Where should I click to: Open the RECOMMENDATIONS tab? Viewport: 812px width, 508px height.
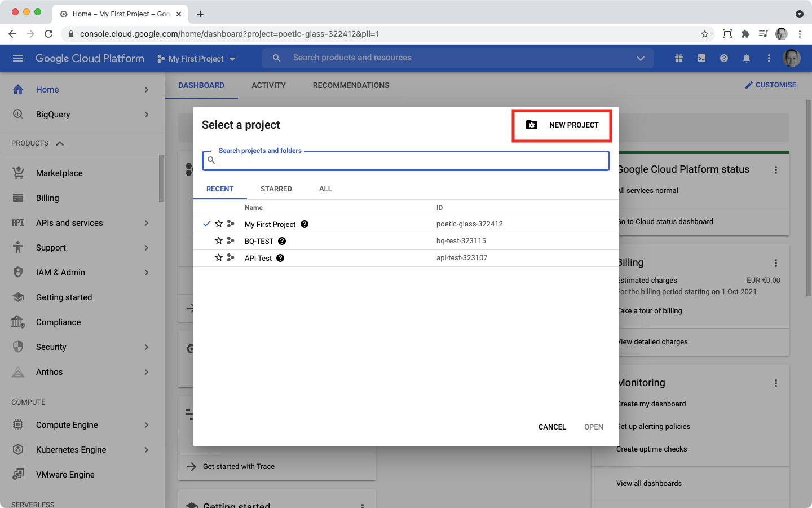pyautogui.click(x=351, y=85)
